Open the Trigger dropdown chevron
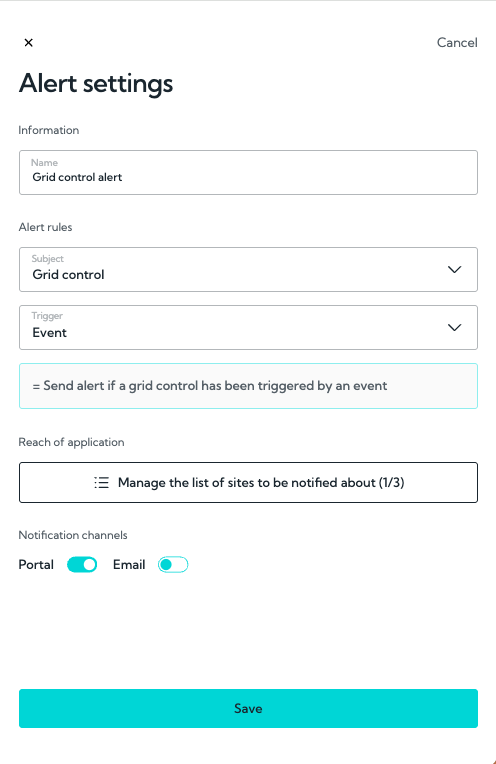This screenshot has width=496, height=764. point(454,327)
